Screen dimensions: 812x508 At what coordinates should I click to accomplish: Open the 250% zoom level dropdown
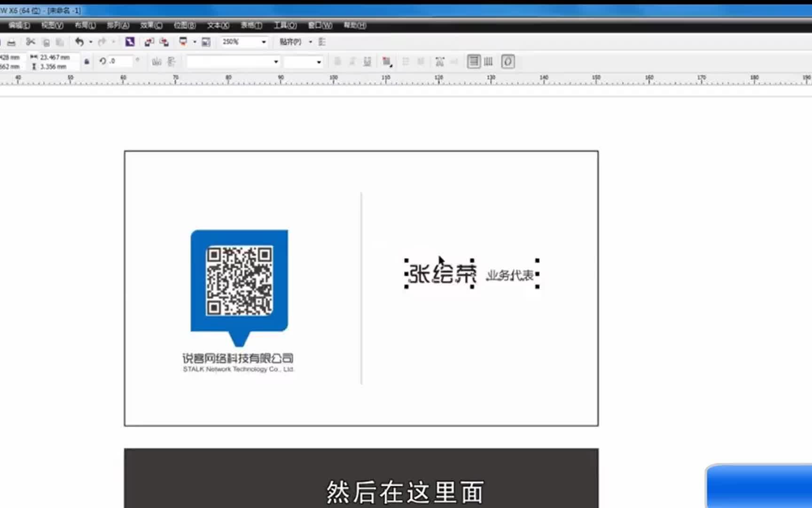(x=264, y=42)
